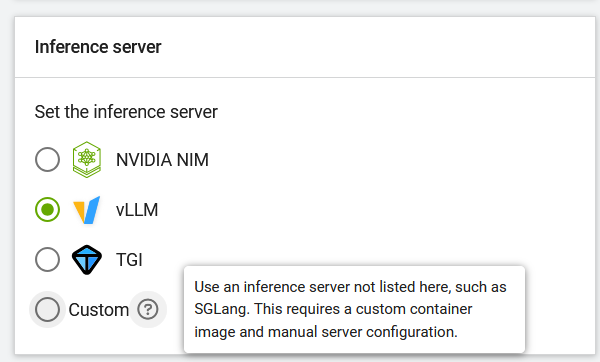Viewport: 600px width, 362px height.
Task: Click the 'Set the inference server' text
Action: [126, 112]
